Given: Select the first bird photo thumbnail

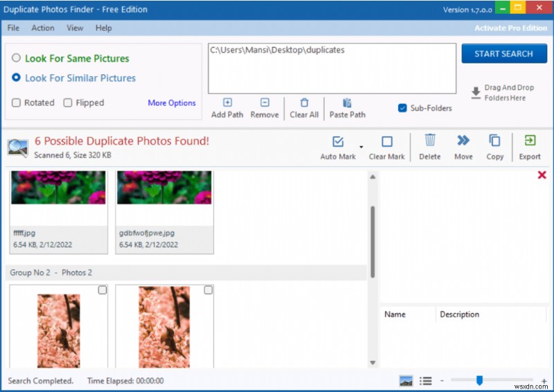Looking at the screenshot, I should coord(59,331).
